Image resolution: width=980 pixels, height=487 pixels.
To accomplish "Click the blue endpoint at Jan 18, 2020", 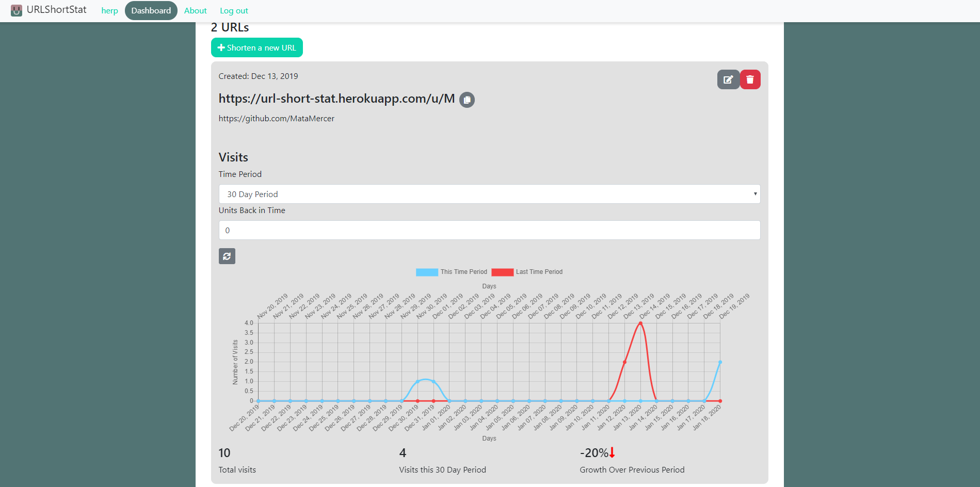I will [720, 362].
